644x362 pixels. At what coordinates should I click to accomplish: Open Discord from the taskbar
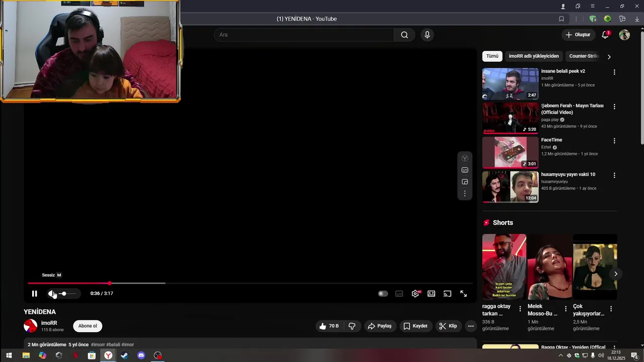(x=141, y=355)
